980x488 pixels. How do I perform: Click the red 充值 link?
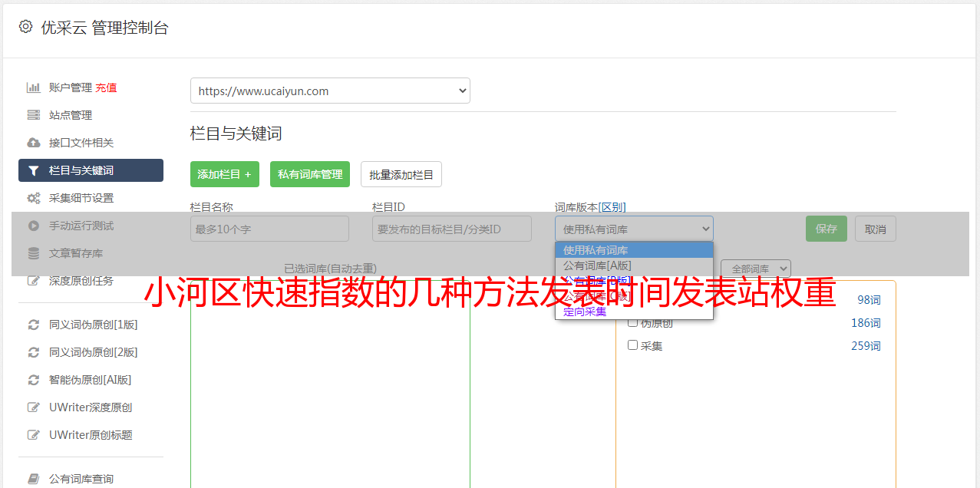tap(106, 87)
